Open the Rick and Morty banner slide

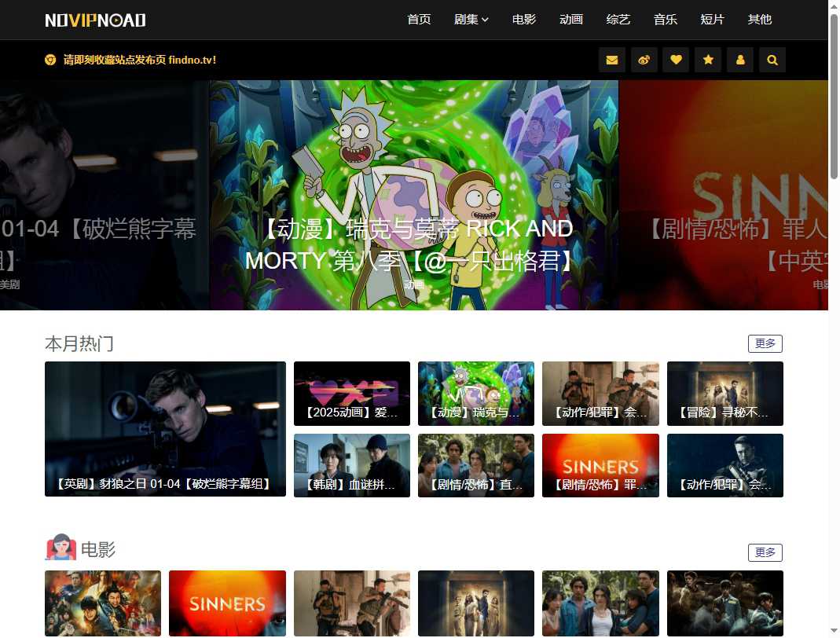click(x=413, y=195)
